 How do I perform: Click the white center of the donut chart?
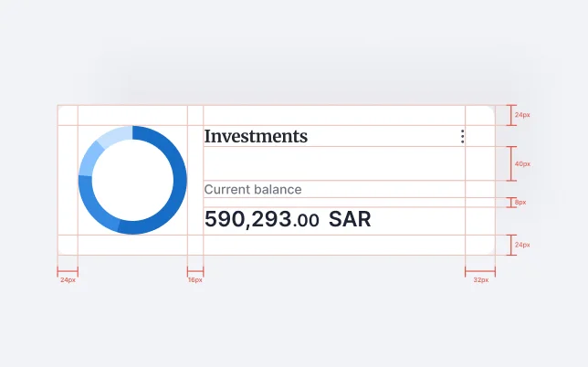pos(132,180)
